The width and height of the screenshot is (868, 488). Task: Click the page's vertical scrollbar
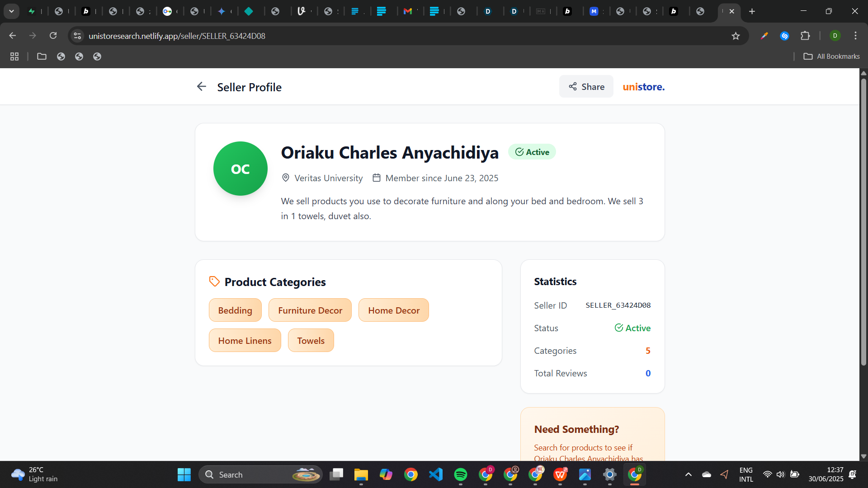pos(863,221)
